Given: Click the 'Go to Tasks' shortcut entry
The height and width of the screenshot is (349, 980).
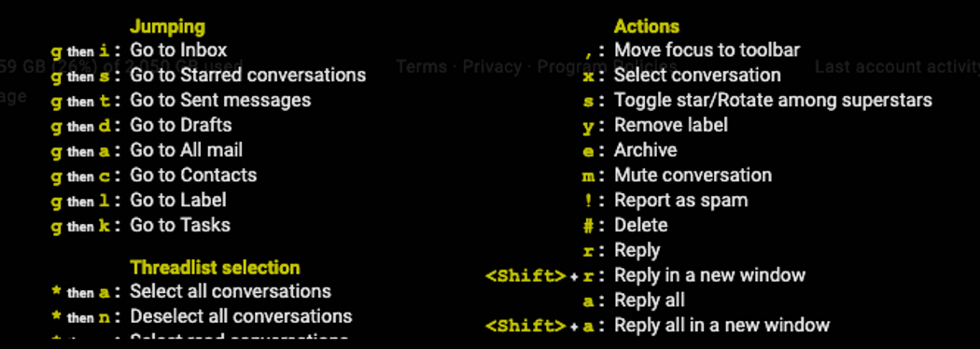Looking at the screenshot, I should [180, 225].
